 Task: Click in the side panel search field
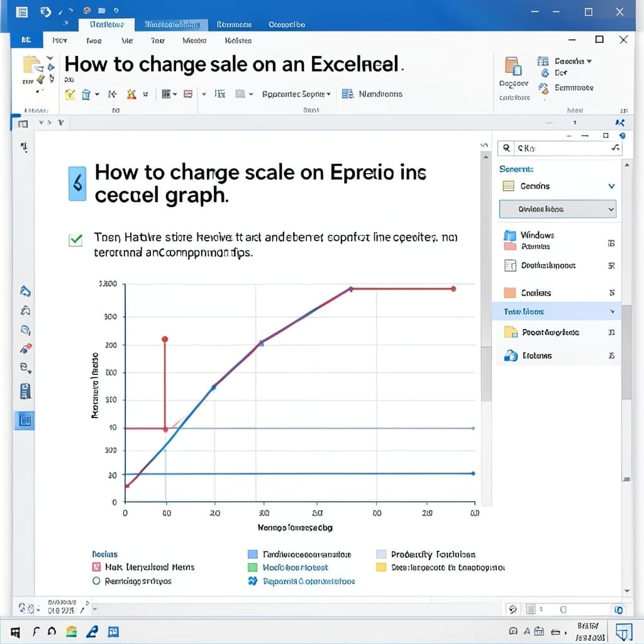click(x=559, y=148)
